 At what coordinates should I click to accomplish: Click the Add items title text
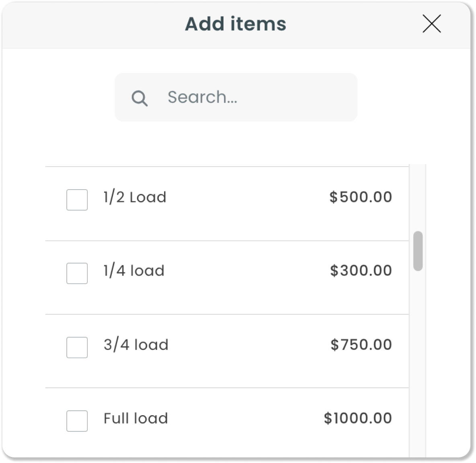pyautogui.click(x=236, y=24)
